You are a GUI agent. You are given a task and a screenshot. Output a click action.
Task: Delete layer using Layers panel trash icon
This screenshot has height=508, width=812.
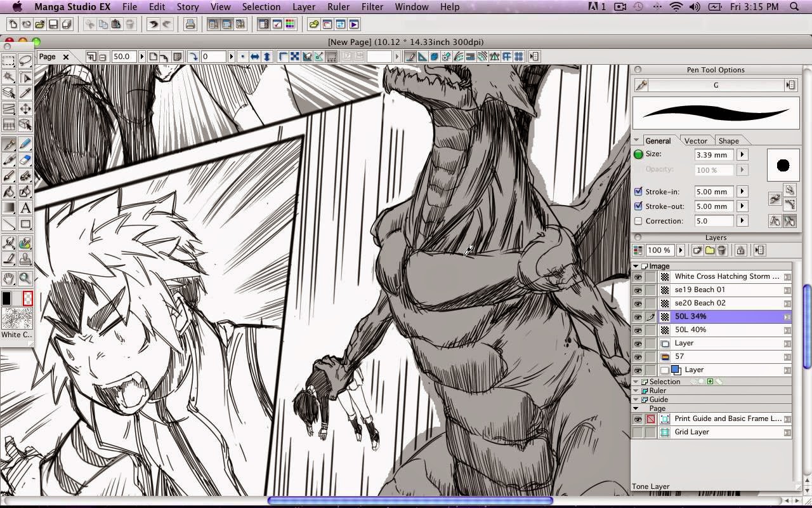722,250
